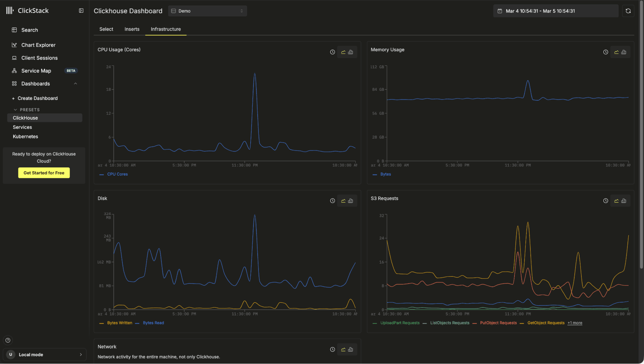Switch Memory Usage chart to bar view
The height and width of the screenshot is (364, 644).
(624, 52)
